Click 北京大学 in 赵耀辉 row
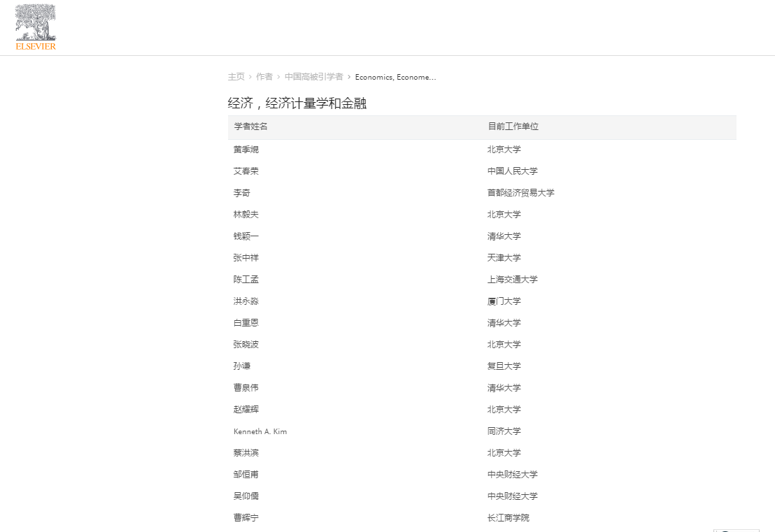The height and width of the screenshot is (532, 775). pyautogui.click(x=504, y=410)
